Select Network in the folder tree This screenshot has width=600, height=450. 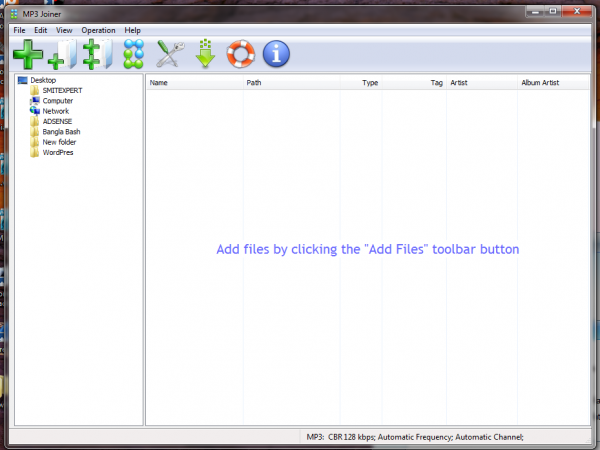pyautogui.click(x=56, y=111)
